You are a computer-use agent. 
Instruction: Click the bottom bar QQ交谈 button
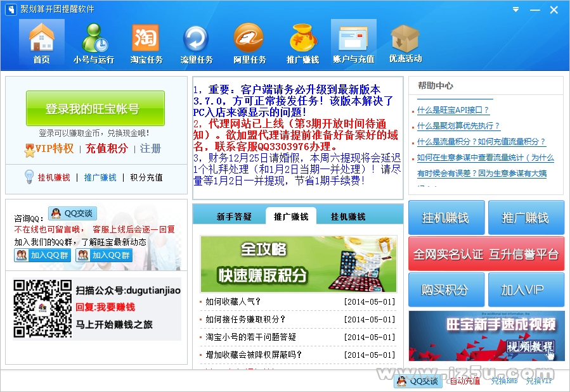[418, 381]
